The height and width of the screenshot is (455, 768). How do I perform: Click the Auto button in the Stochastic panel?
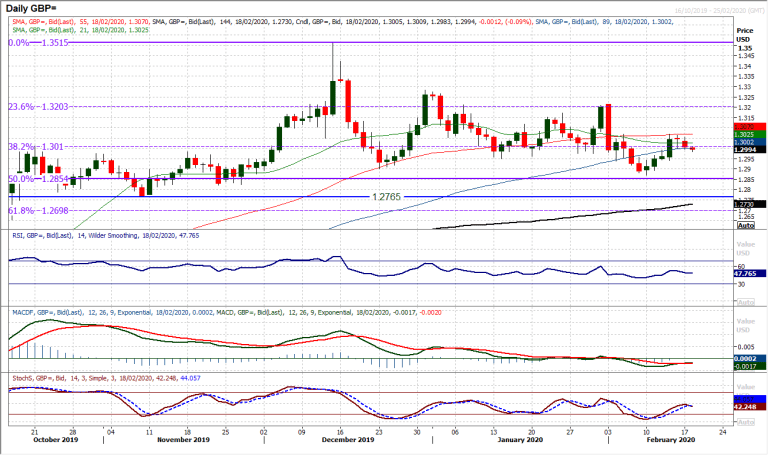click(745, 422)
